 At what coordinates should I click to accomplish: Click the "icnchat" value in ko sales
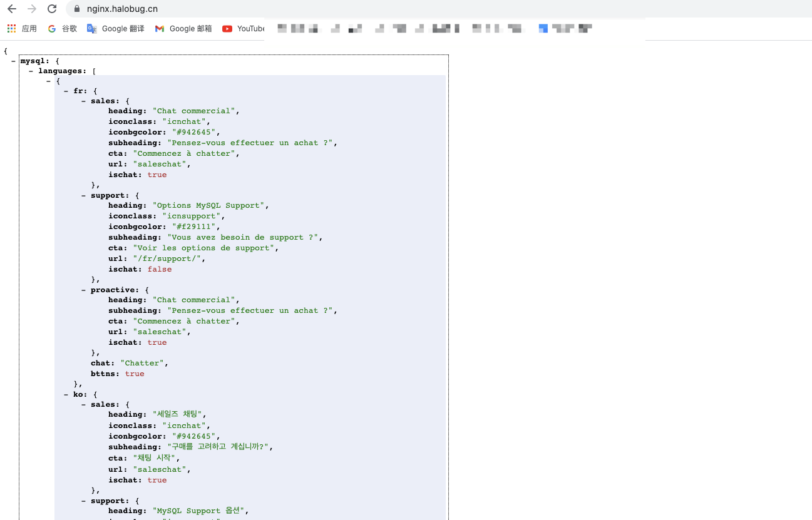coord(184,426)
